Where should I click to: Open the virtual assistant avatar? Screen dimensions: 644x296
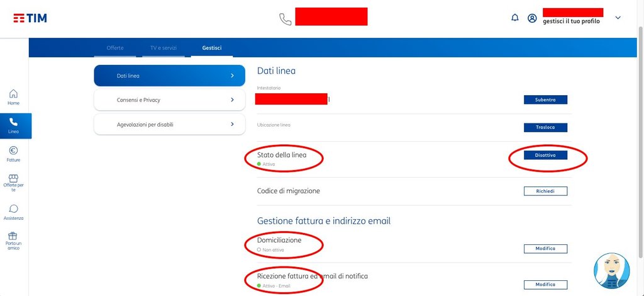pyautogui.click(x=611, y=271)
